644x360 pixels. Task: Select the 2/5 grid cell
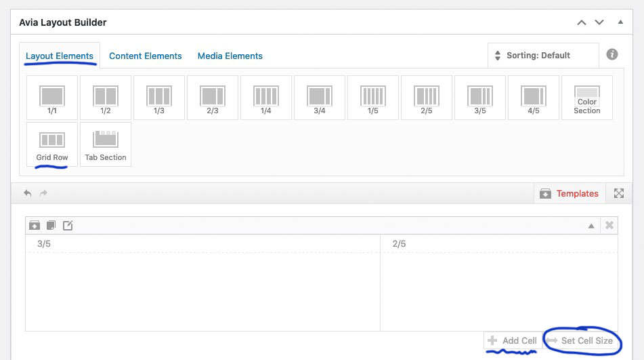499,283
